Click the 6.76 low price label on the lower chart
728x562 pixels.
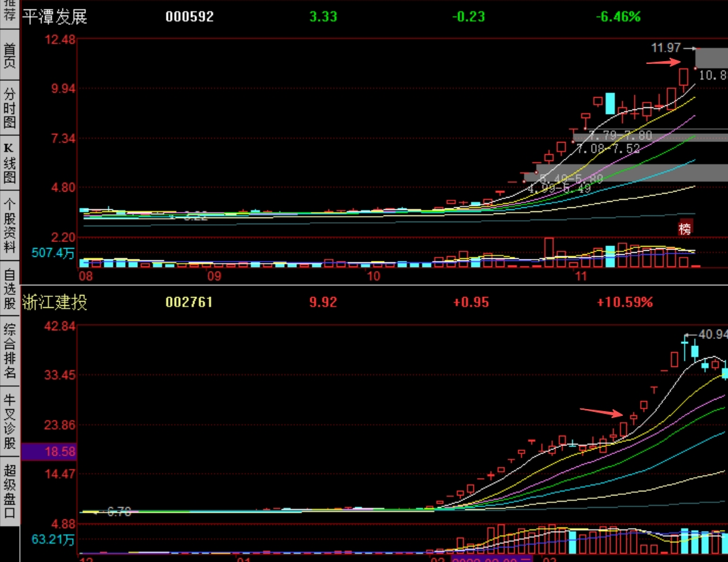click(119, 512)
